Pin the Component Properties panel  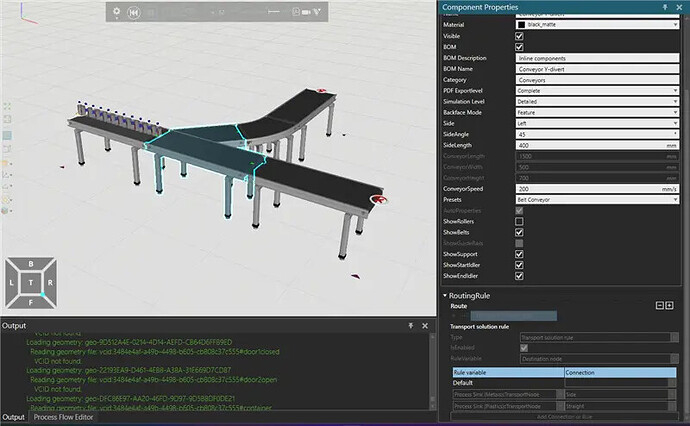tap(665, 7)
